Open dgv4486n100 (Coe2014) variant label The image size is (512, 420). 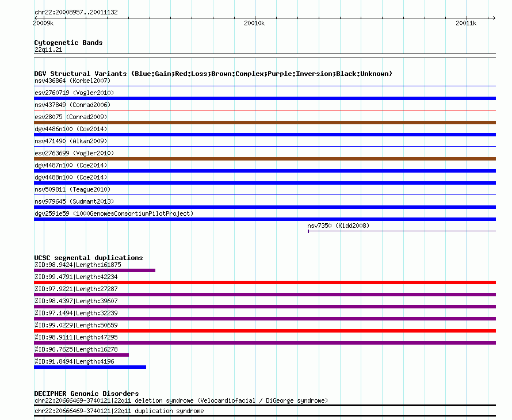71,129
